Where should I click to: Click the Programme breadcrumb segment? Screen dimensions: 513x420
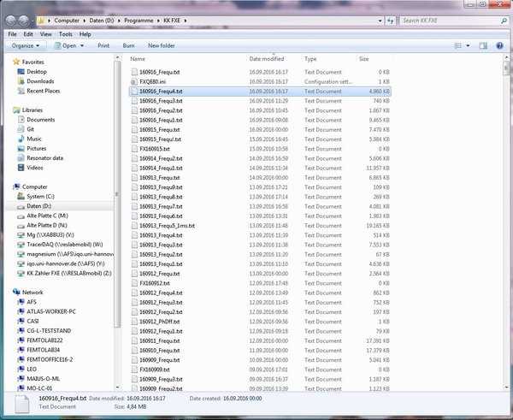point(139,21)
